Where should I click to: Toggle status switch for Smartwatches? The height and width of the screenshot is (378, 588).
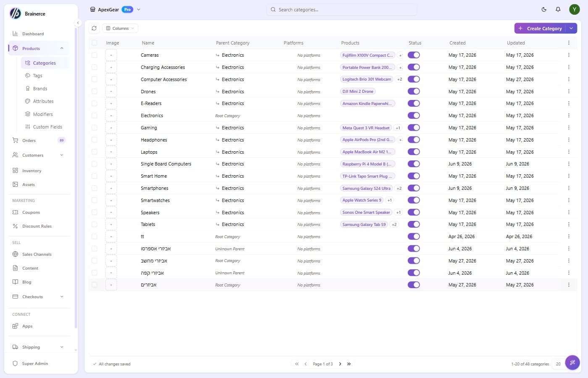414,200
